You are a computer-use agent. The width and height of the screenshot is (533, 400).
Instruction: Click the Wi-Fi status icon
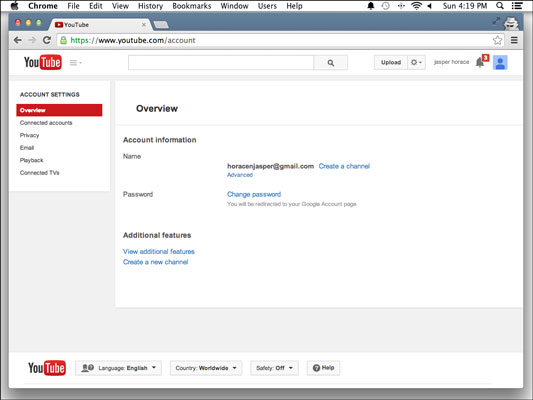point(416,6)
